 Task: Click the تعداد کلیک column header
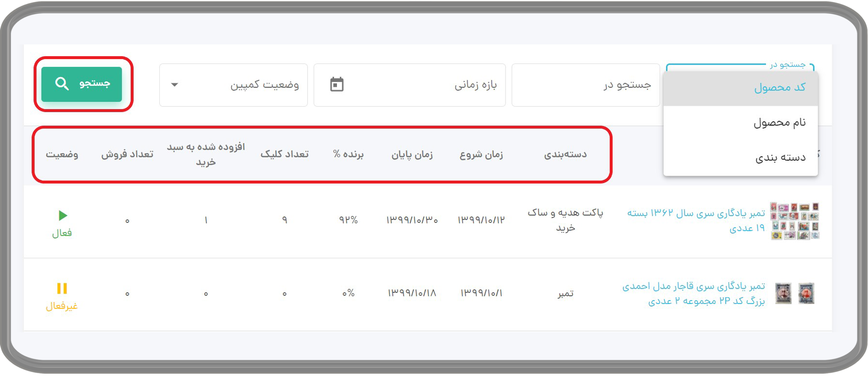(285, 154)
